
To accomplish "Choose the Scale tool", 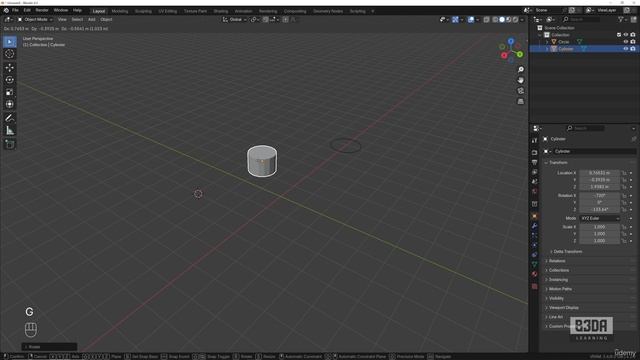I will click(x=10, y=92).
